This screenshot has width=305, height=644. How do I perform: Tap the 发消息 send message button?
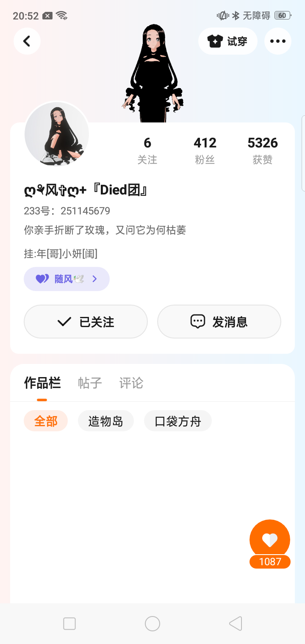pyautogui.click(x=219, y=322)
